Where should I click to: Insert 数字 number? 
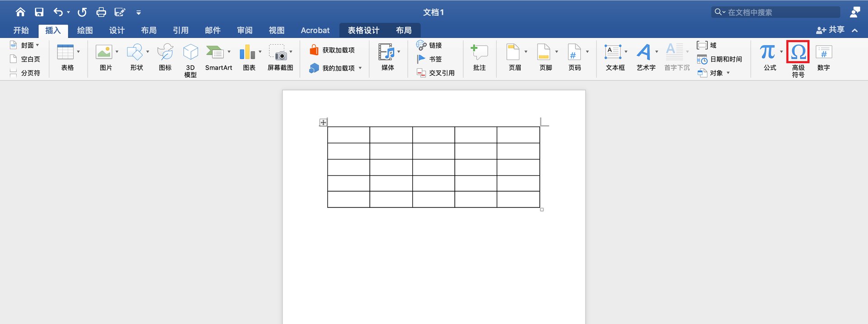(824, 58)
